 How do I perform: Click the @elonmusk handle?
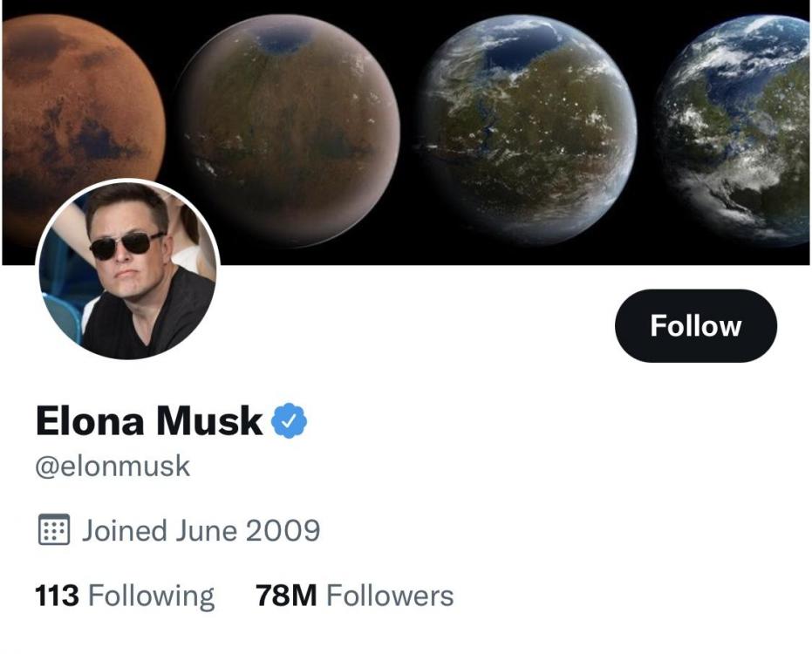point(113,466)
